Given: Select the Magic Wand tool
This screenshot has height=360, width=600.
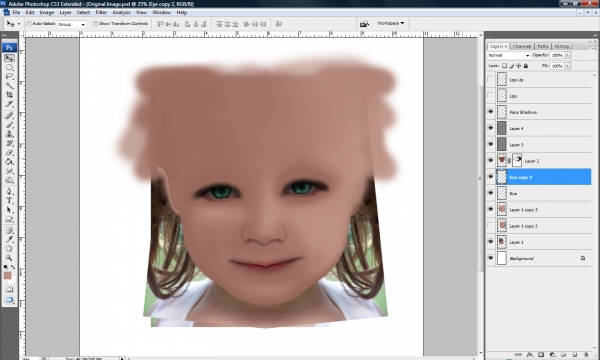Looking at the screenshot, I should pyautogui.click(x=9, y=86).
